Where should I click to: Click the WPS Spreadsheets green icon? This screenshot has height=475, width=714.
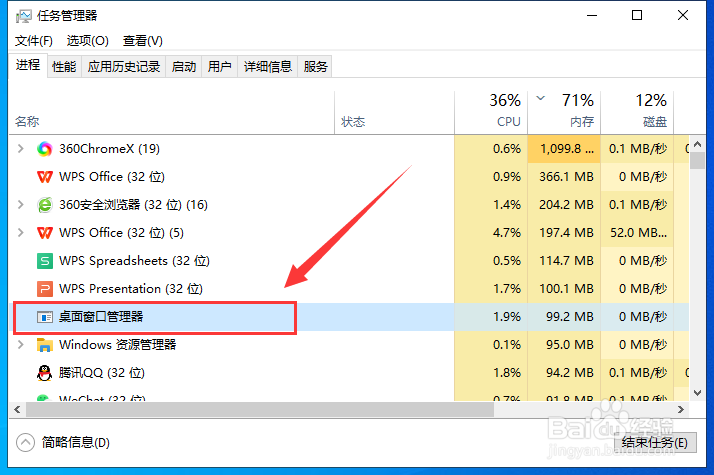pyautogui.click(x=45, y=261)
